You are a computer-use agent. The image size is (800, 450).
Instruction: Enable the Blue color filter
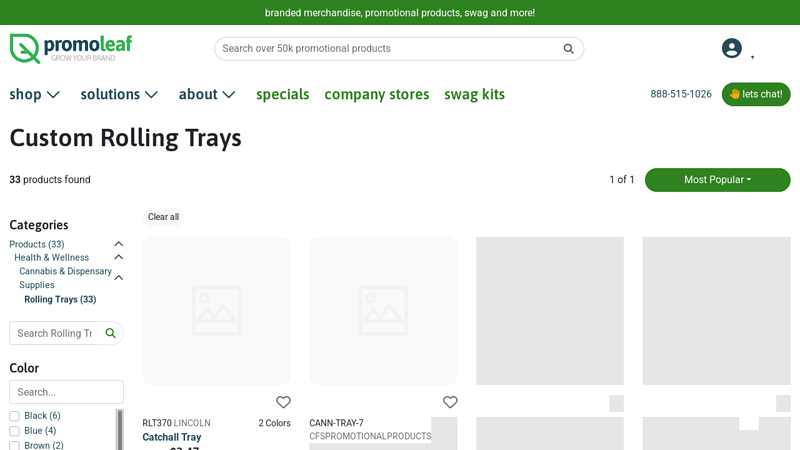pyautogui.click(x=15, y=431)
